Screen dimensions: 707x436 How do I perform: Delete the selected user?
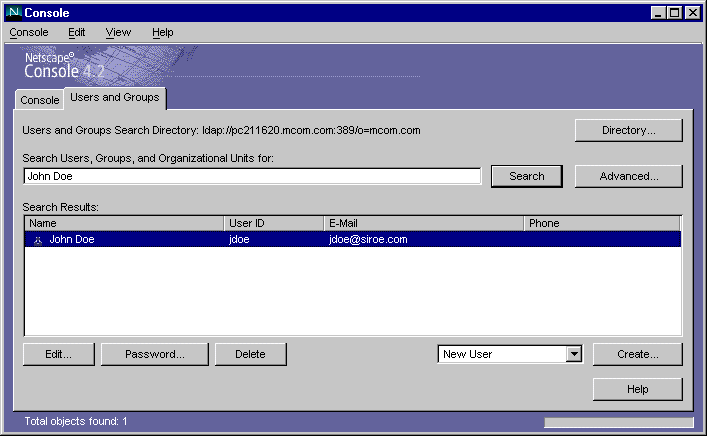click(x=251, y=354)
